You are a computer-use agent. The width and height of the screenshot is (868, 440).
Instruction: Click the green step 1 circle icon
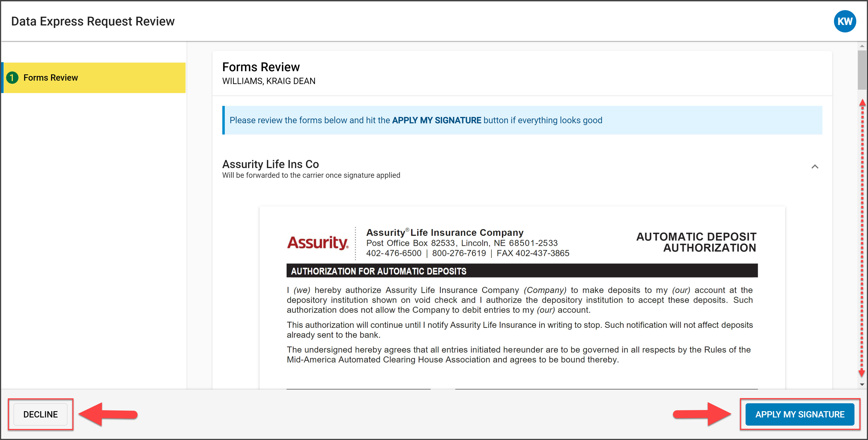12,78
